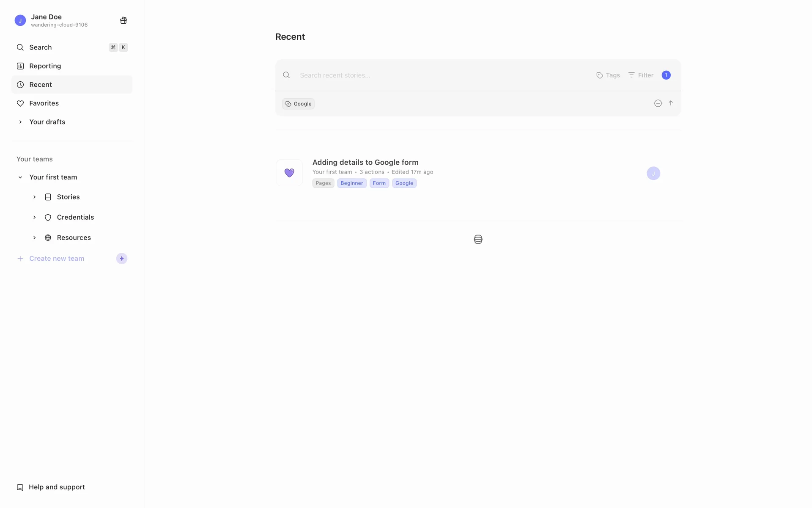The height and width of the screenshot is (508, 812).
Task: Click the stacked database icon below the list
Action: click(478, 240)
